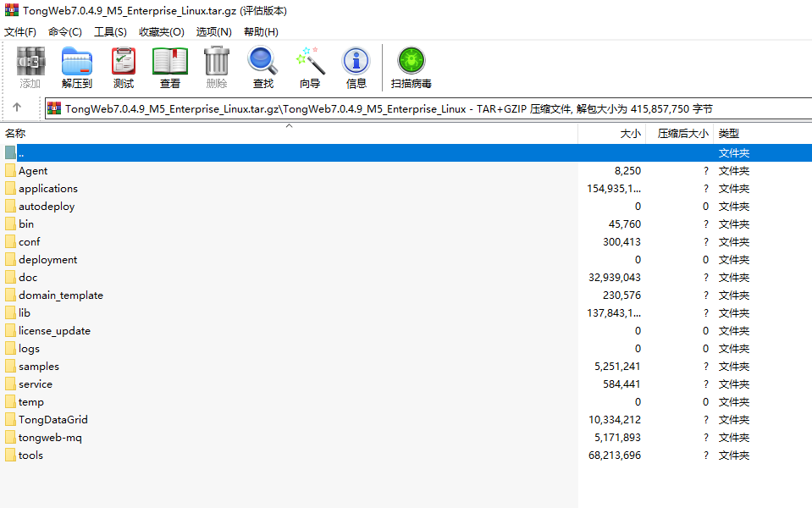Click size value 32,939,043
Image resolution: width=812 pixels, height=508 pixels.
614,278
